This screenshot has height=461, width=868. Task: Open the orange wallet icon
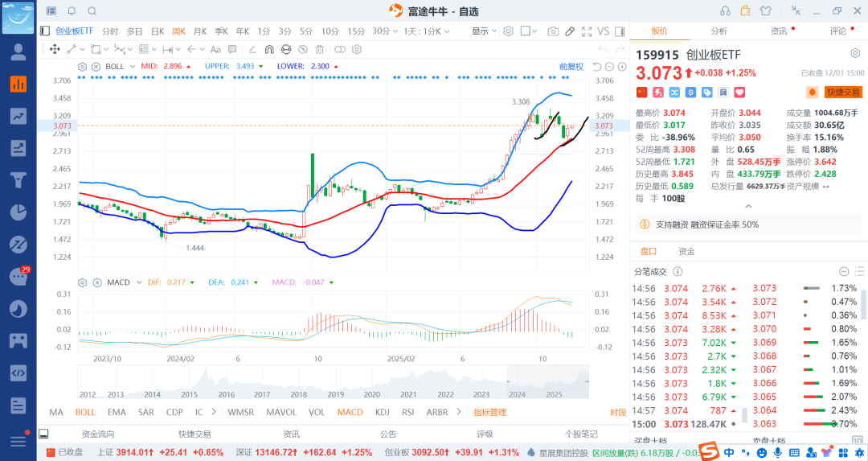pos(745,10)
